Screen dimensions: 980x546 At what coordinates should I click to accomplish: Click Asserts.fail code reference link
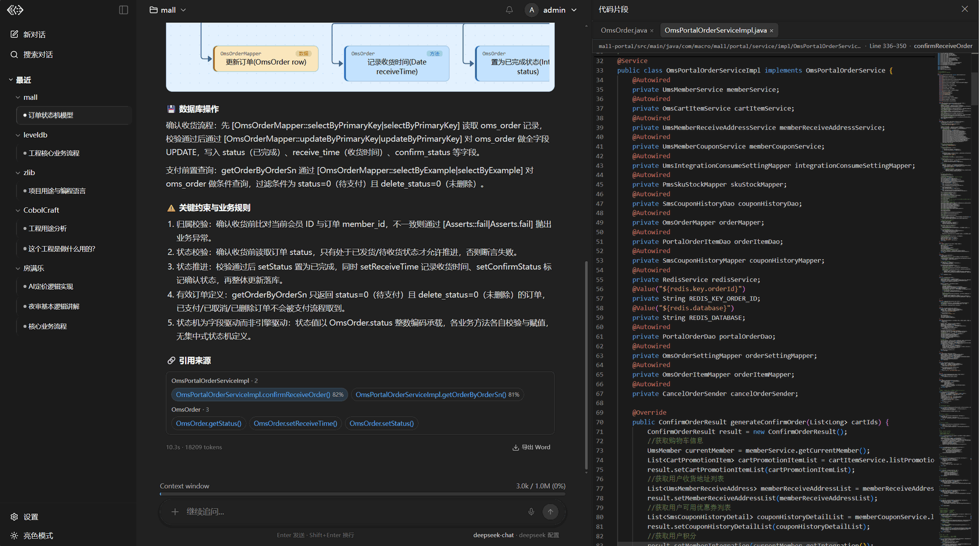pos(488,224)
